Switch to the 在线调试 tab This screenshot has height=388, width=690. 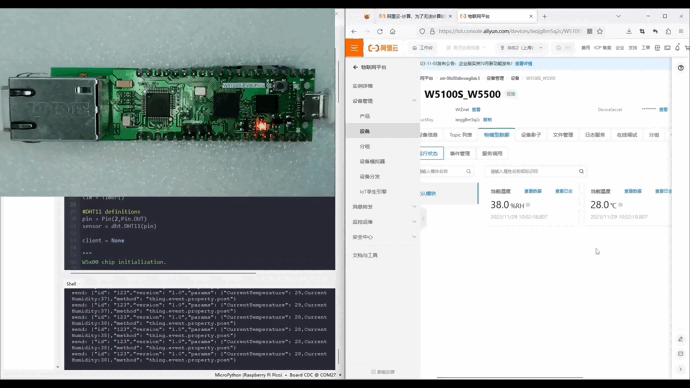click(x=627, y=135)
